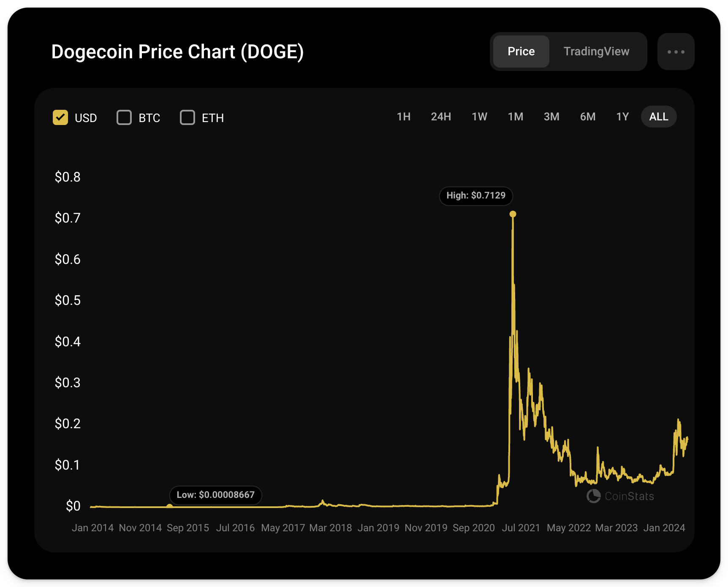Image resolution: width=728 pixels, height=587 pixels.
Task: Click the high price peak marker dot
Action: click(513, 214)
